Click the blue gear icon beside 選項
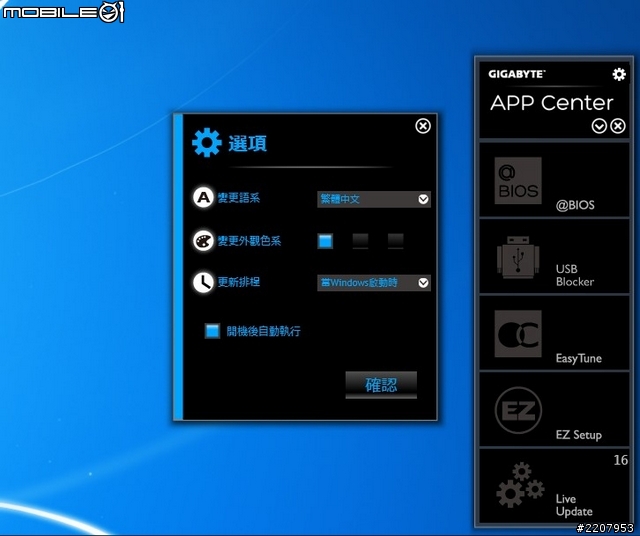This screenshot has height=536, width=640. (x=207, y=142)
